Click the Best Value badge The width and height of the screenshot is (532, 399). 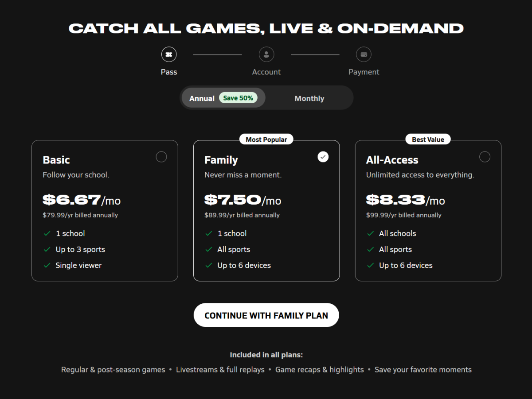click(428, 139)
